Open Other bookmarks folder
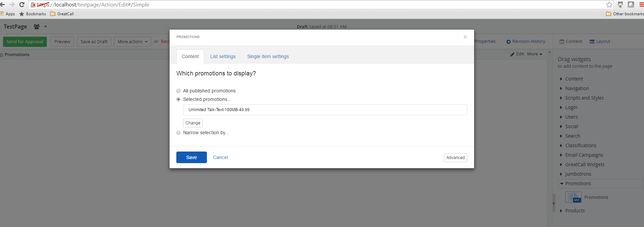 pyautogui.click(x=625, y=14)
